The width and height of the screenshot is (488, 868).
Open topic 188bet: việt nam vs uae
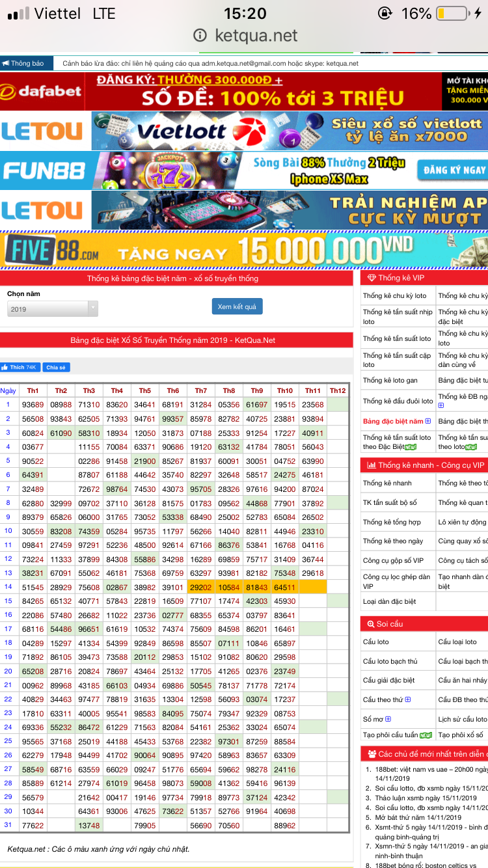point(431,774)
